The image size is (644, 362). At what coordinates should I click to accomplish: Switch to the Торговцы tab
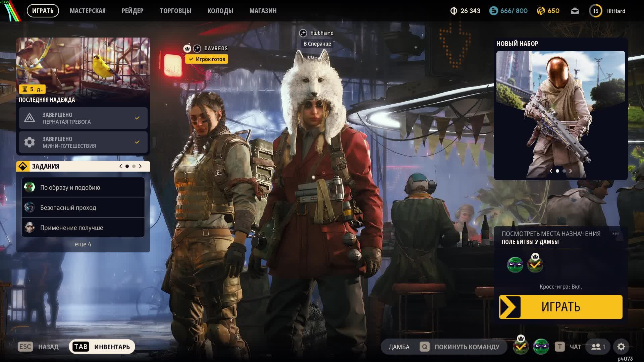pos(175,11)
